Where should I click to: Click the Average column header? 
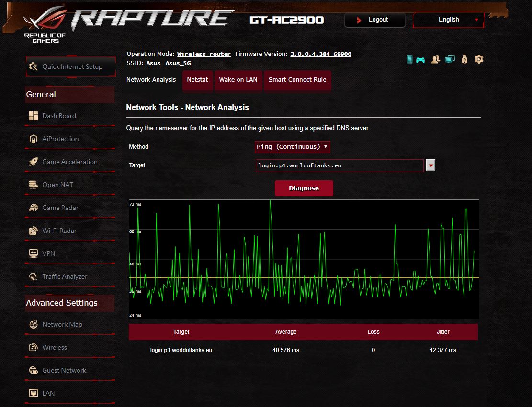286,332
